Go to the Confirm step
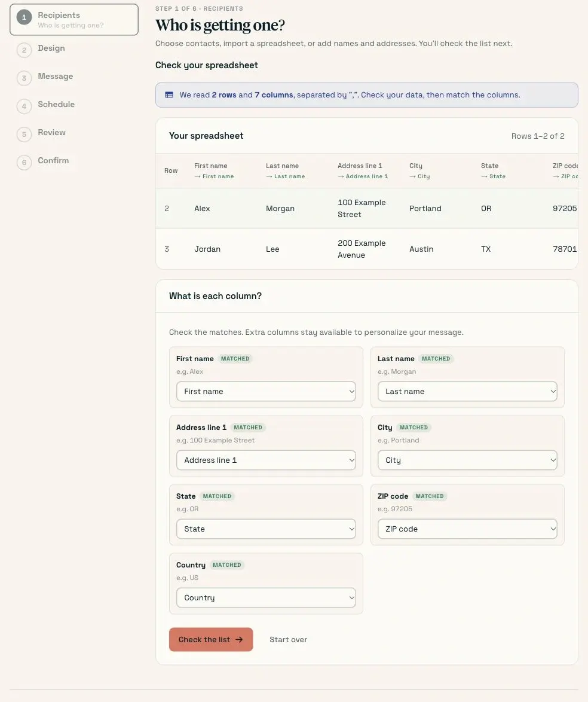Image resolution: width=588 pixels, height=702 pixels. [x=53, y=160]
